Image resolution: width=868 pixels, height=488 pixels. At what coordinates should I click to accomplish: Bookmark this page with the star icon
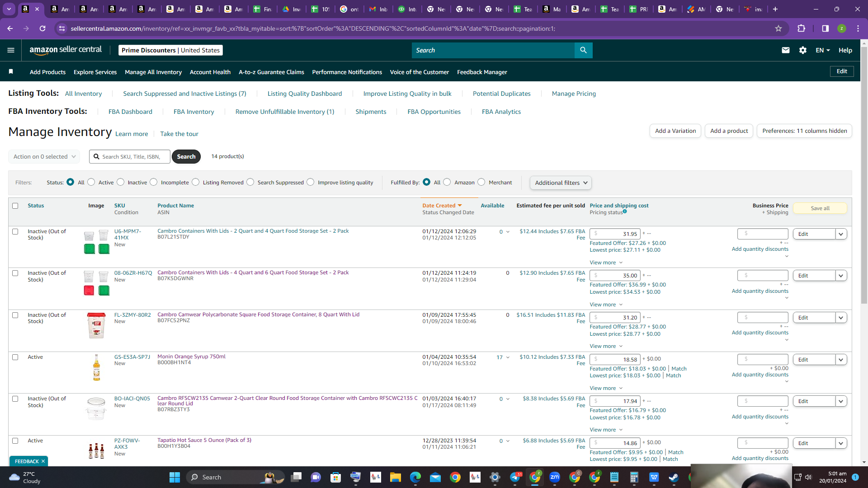(x=778, y=28)
